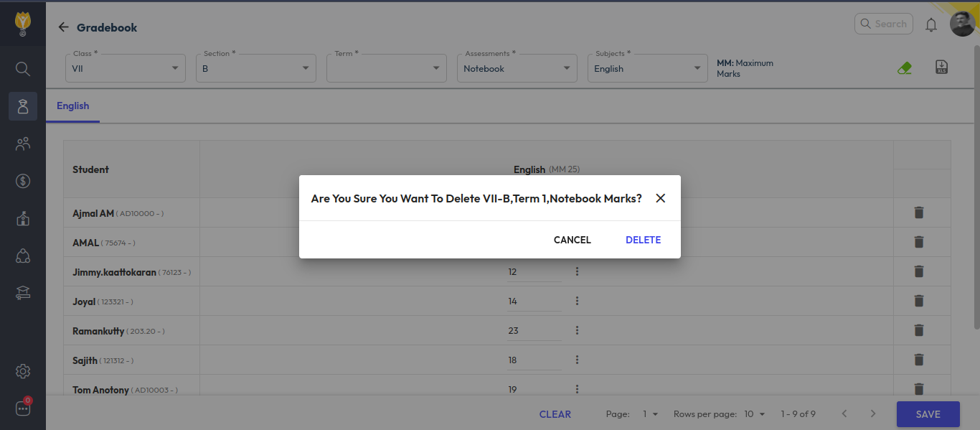The width and height of the screenshot is (980, 430).
Task: Click Ramankutty's marks input field showing 23
Action: click(x=534, y=331)
